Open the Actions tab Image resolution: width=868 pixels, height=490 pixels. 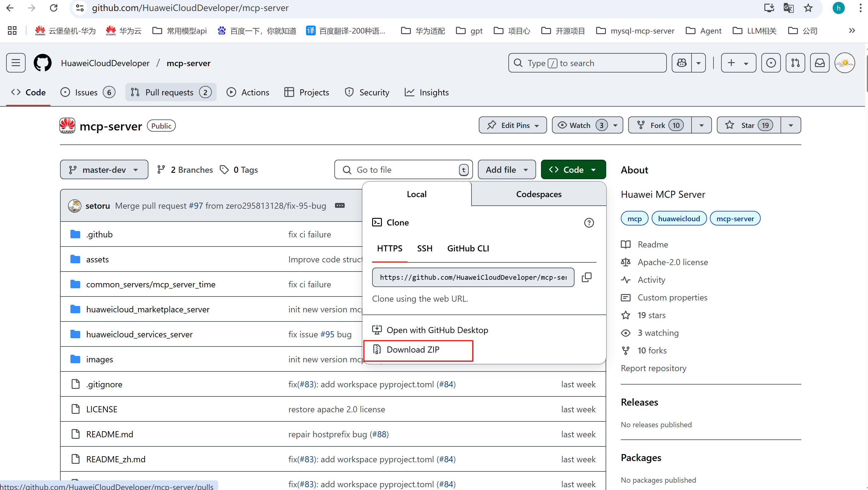(x=248, y=92)
